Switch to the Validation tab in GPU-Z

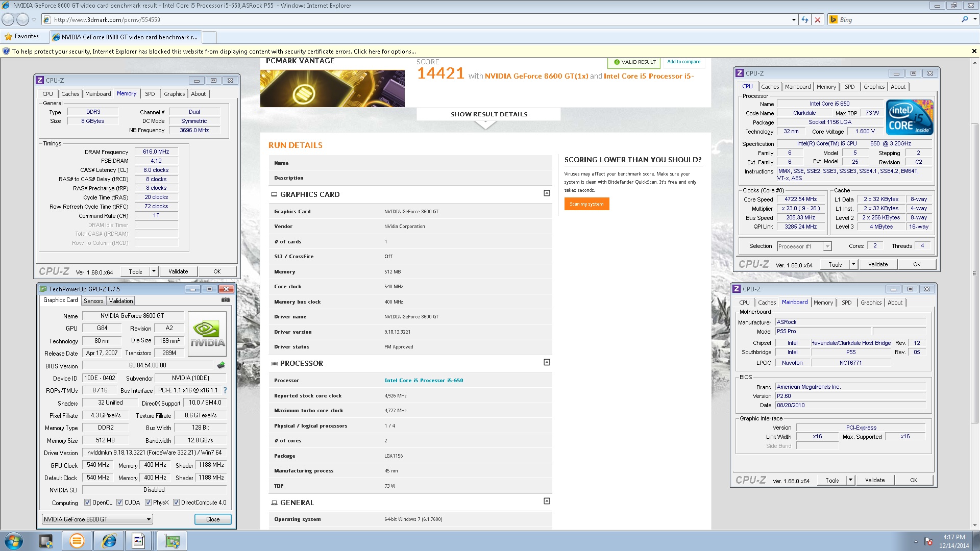[121, 301]
